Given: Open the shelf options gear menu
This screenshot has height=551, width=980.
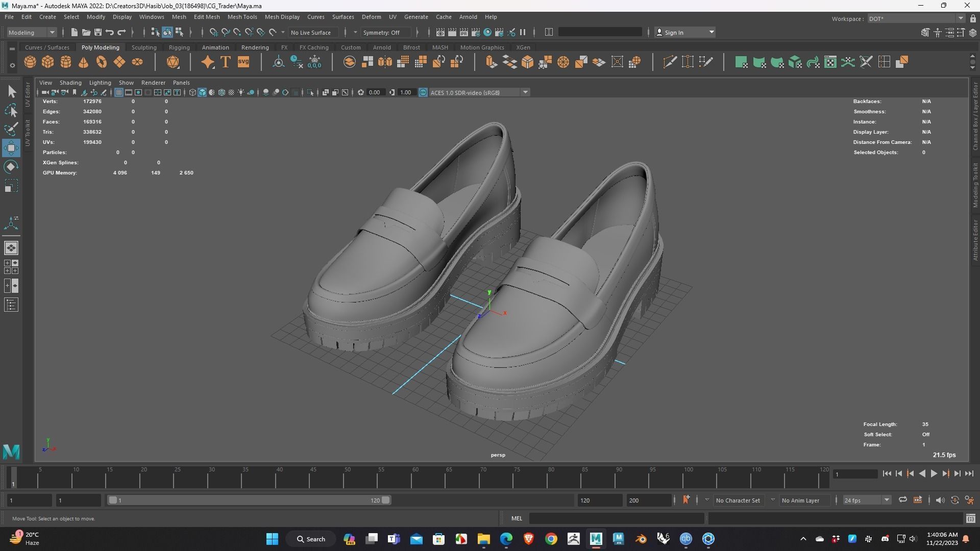Looking at the screenshot, I should point(12,65).
